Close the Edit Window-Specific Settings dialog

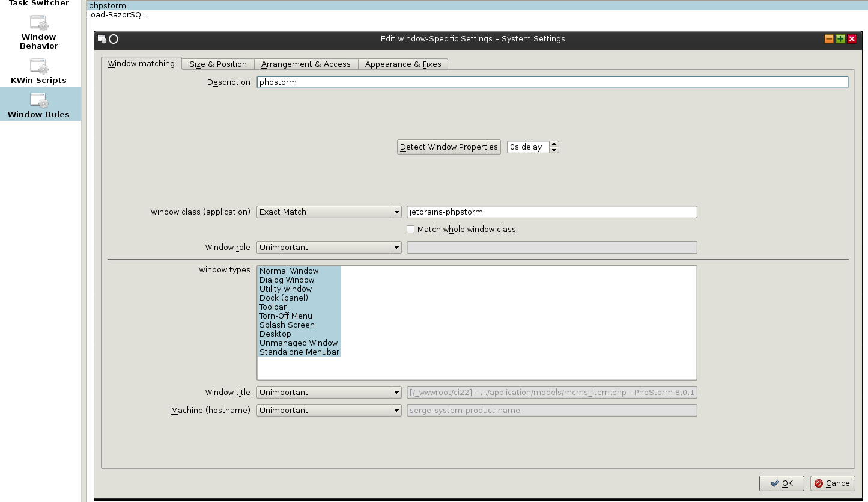[852, 39]
